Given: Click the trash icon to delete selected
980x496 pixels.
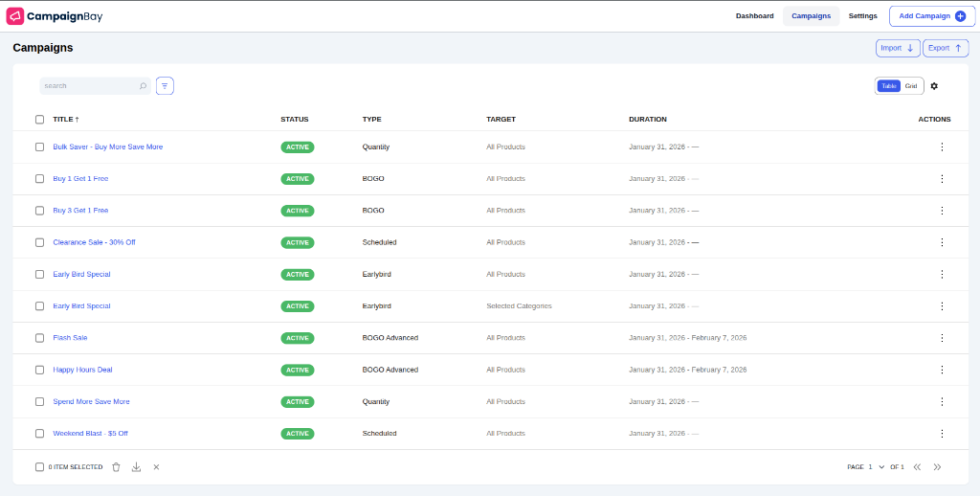Looking at the screenshot, I should click(x=116, y=467).
